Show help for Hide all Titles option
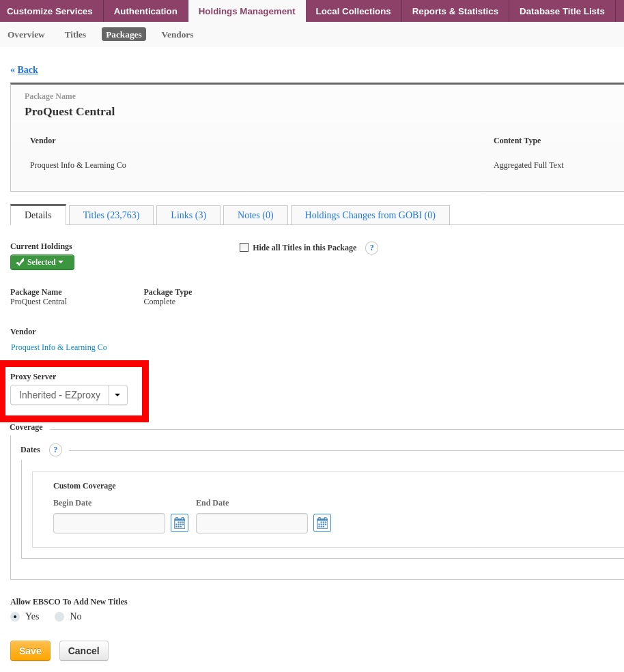 click(x=371, y=248)
